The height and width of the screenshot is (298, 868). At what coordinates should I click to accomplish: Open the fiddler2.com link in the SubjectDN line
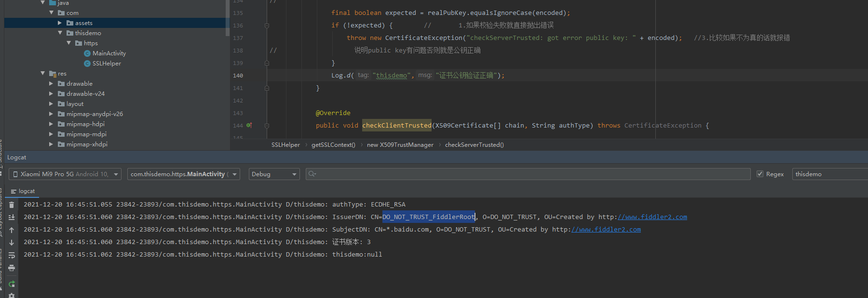coord(606,230)
